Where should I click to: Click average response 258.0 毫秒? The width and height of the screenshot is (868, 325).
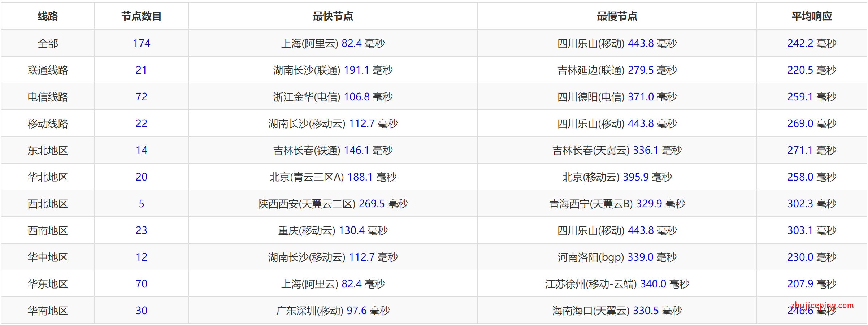pos(812,177)
